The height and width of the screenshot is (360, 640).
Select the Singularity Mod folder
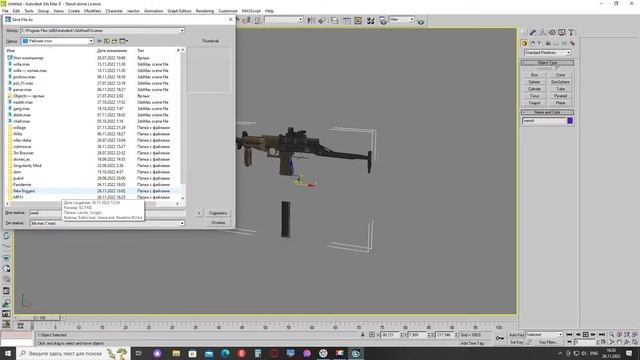click(27, 166)
